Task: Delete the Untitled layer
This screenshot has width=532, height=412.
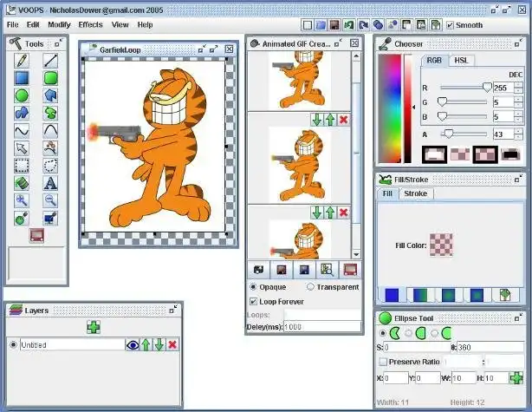Action: (172, 345)
